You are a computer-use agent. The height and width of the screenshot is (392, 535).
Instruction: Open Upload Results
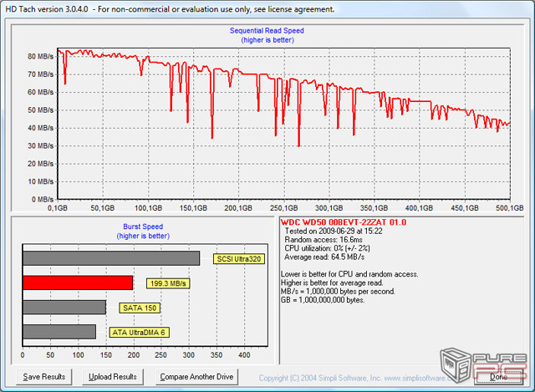[x=113, y=377]
